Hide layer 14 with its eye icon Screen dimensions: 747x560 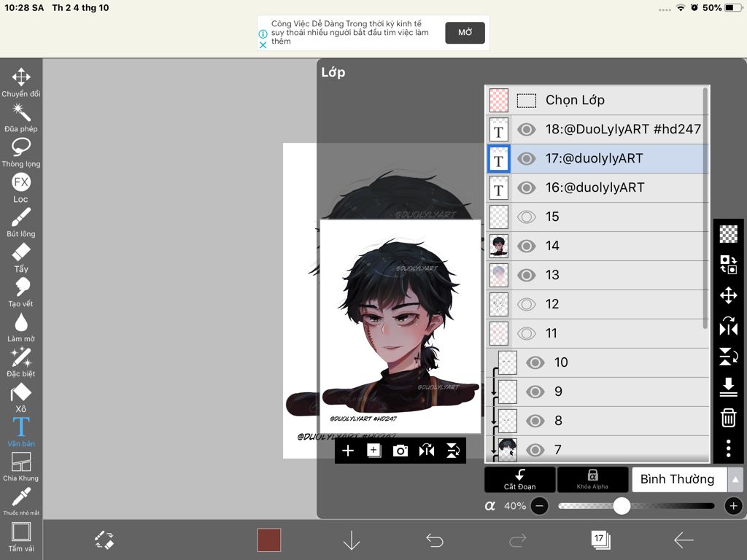click(x=527, y=246)
